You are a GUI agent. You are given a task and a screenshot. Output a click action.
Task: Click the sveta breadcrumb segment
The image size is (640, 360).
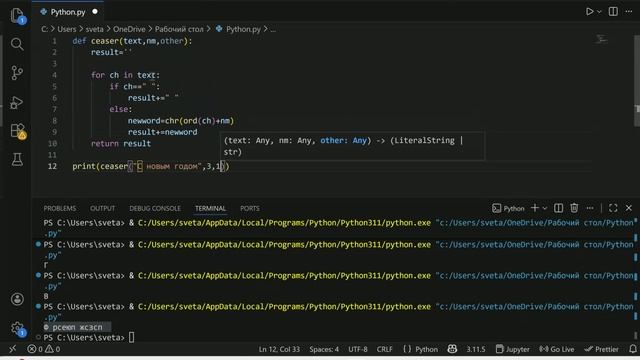(x=94, y=29)
